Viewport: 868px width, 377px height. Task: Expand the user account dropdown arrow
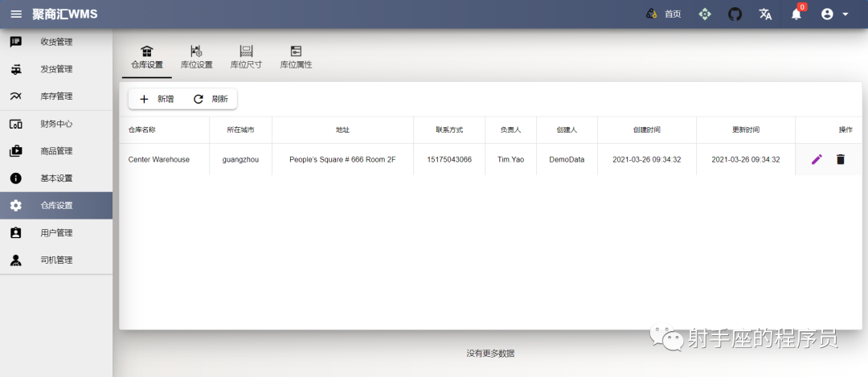[845, 14]
